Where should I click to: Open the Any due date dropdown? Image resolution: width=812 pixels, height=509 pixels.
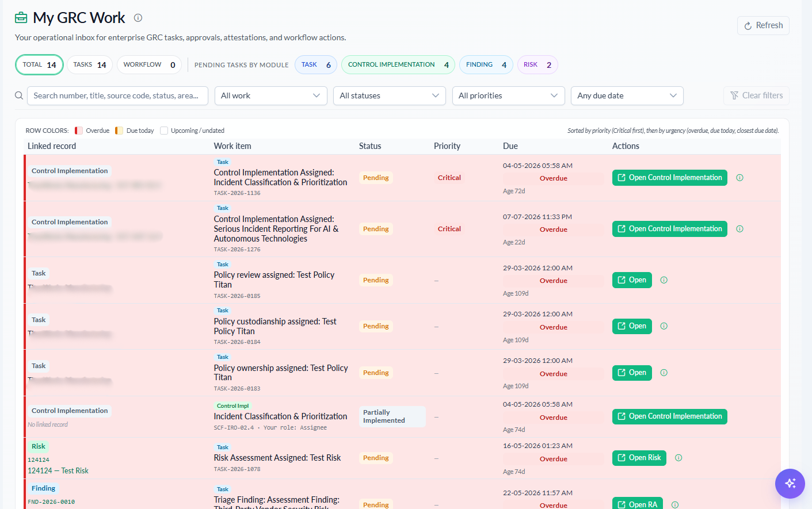(627, 95)
